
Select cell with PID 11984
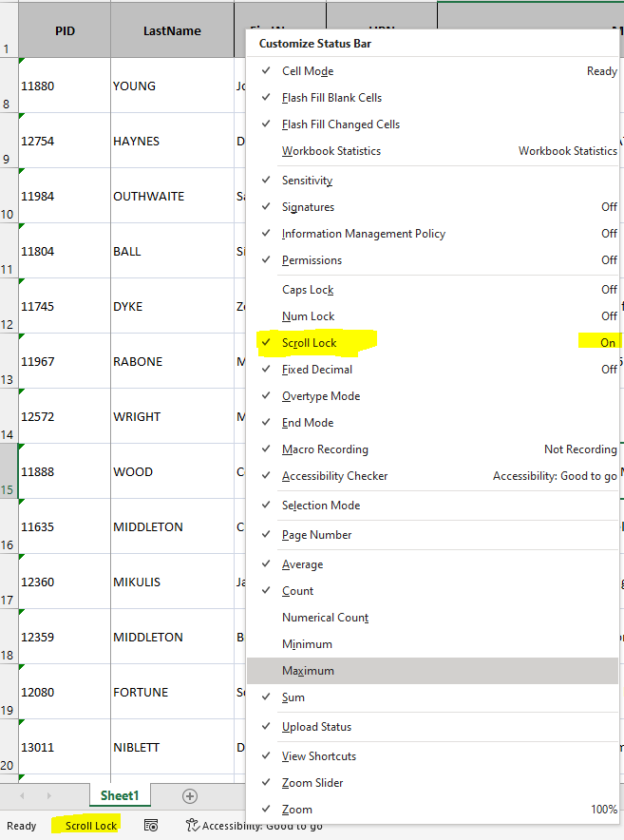click(x=65, y=196)
